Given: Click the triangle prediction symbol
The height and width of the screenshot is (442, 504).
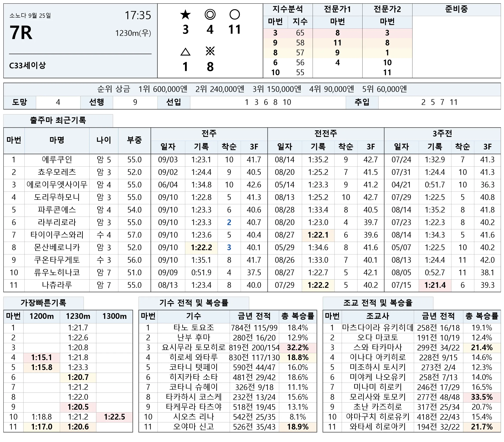Looking at the screenshot, I should pos(185,52).
